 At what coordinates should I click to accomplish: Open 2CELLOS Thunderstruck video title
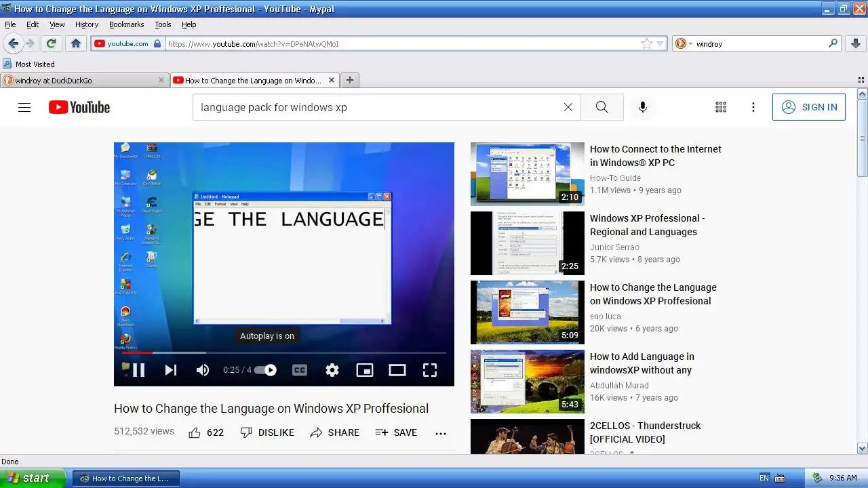(645, 432)
